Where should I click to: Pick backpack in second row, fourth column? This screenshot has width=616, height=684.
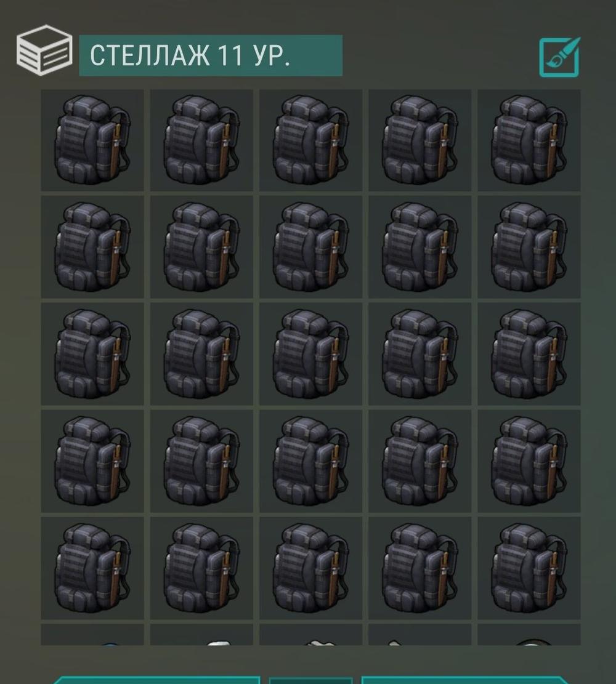(419, 247)
